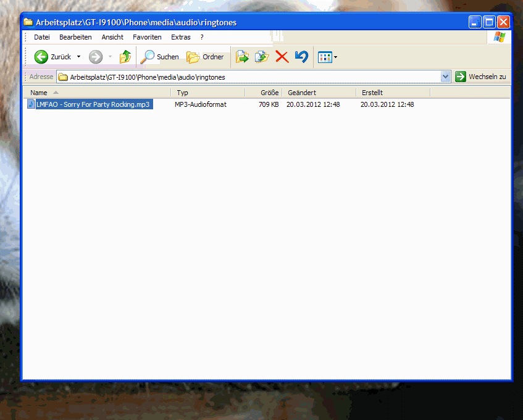Sort by the Erstellt column header
Viewport: 523px width, 420px height.
pyautogui.click(x=393, y=93)
